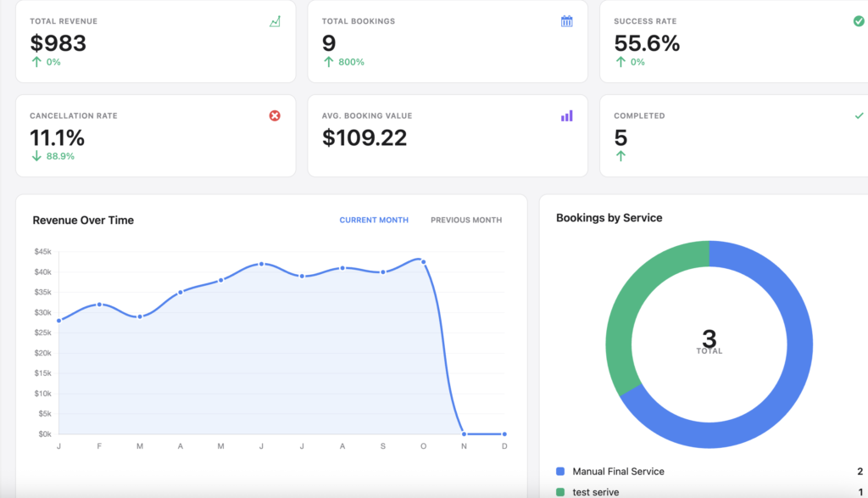Click the $983 Total Revenue value
The image size is (868, 498).
(58, 43)
